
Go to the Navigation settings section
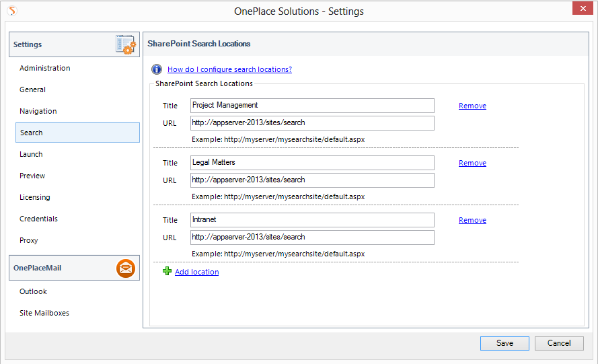(x=38, y=111)
